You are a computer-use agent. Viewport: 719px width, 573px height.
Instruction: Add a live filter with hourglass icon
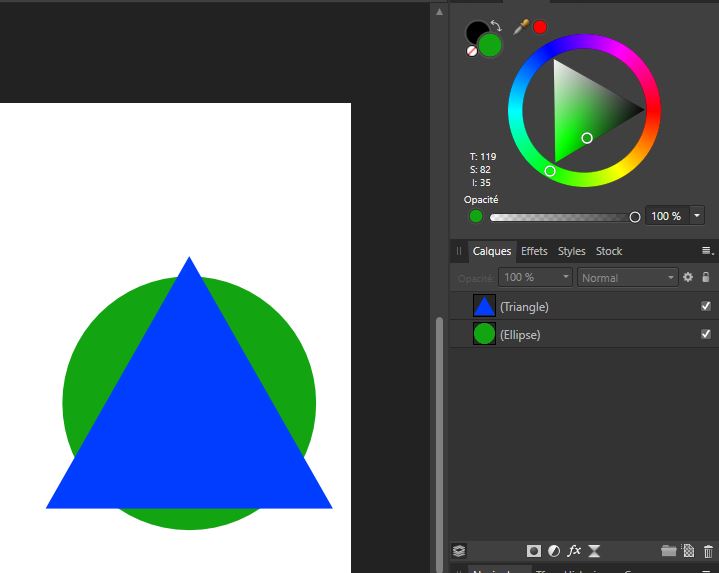594,551
